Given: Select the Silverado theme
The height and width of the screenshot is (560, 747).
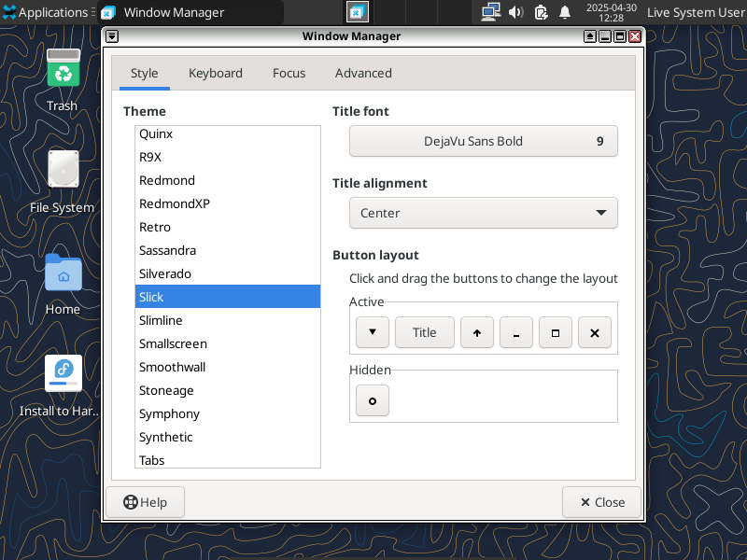Looking at the screenshot, I should (x=228, y=273).
